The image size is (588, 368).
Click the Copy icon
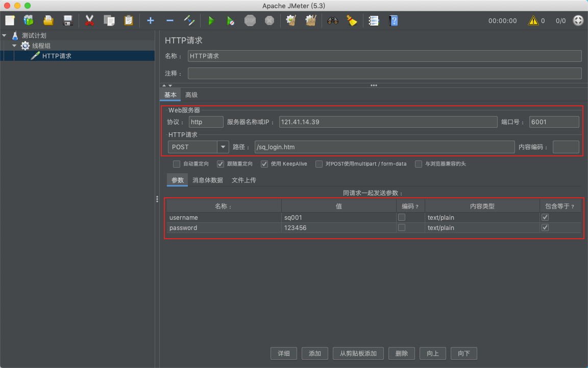(109, 20)
